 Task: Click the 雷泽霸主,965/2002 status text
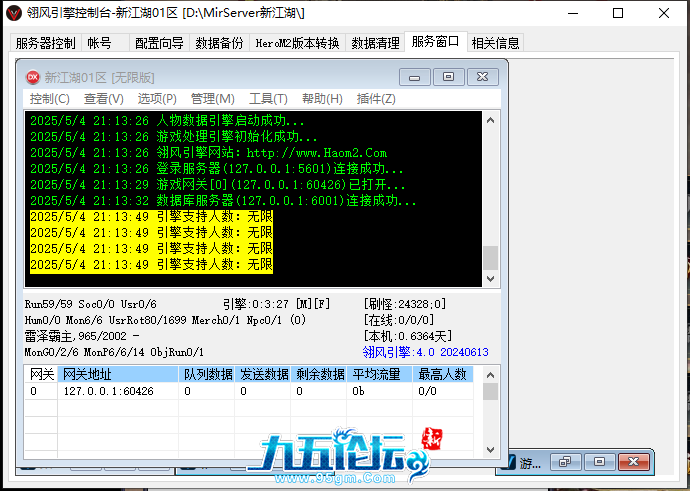pyautogui.click(x=82, y=337)
